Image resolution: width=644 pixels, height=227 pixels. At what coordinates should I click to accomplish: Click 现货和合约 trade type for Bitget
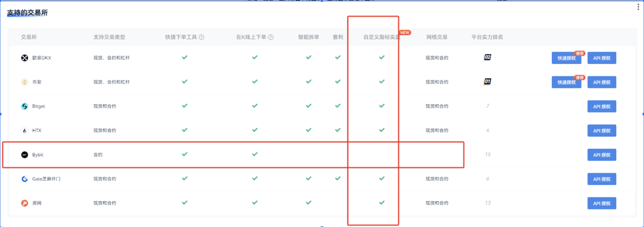pos(105,106)
